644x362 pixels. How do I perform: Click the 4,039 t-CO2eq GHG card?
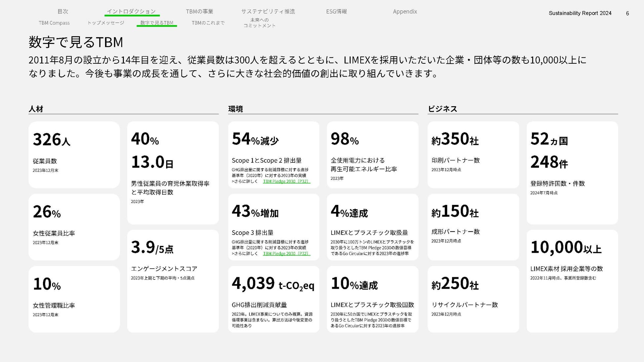[273, 299]
